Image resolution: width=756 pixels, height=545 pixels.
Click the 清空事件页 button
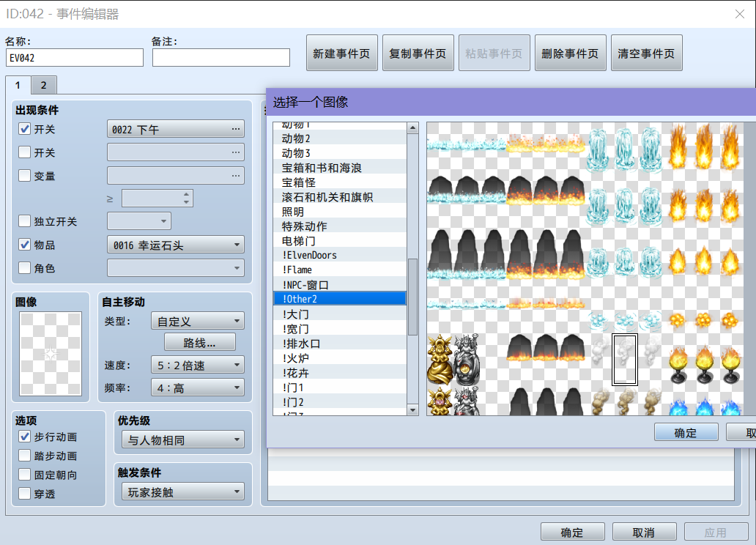click(x=647, y=53)
